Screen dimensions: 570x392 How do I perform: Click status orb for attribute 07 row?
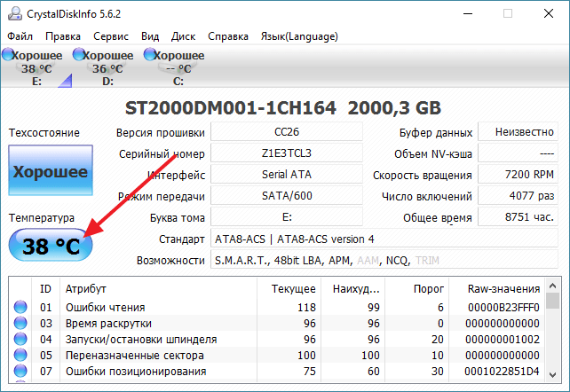(20, 372)
